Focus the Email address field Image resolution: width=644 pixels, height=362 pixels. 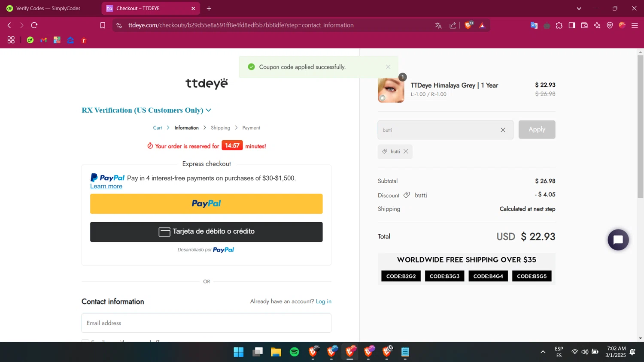coord(206,323)
